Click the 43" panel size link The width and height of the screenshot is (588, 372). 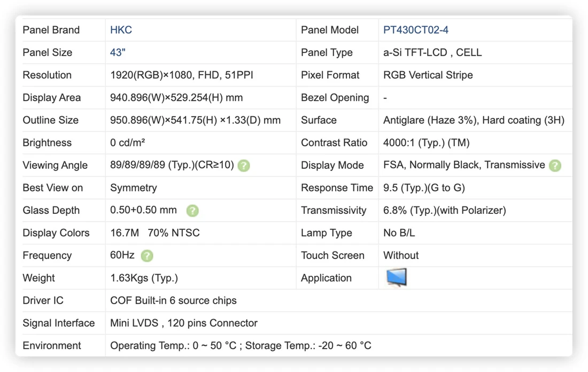pos(118,52)
